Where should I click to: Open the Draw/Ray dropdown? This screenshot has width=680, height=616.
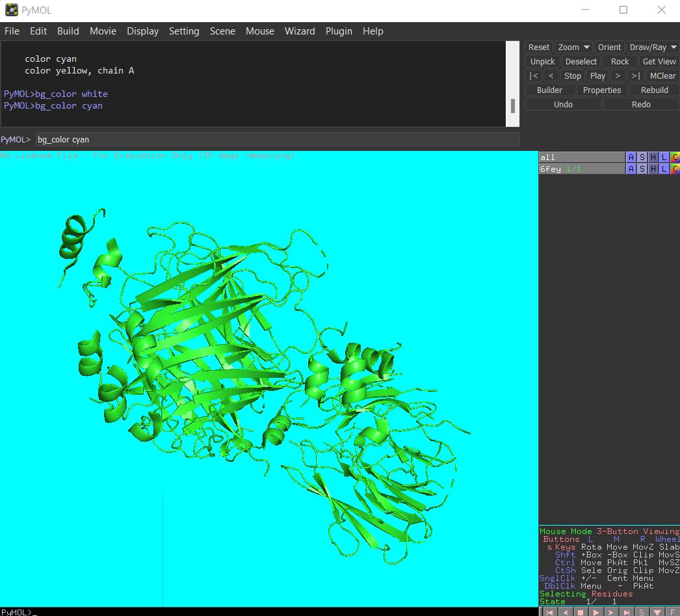[x=653, y=47]
